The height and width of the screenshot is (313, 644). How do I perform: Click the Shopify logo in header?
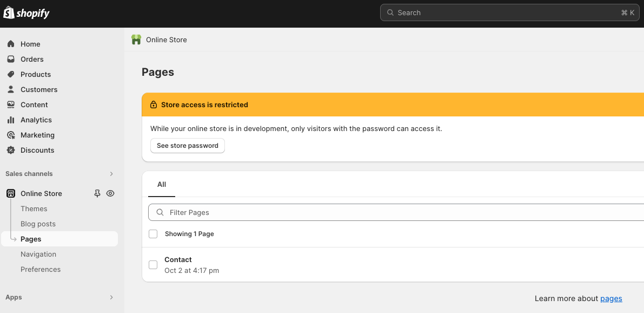coord(26,14)
